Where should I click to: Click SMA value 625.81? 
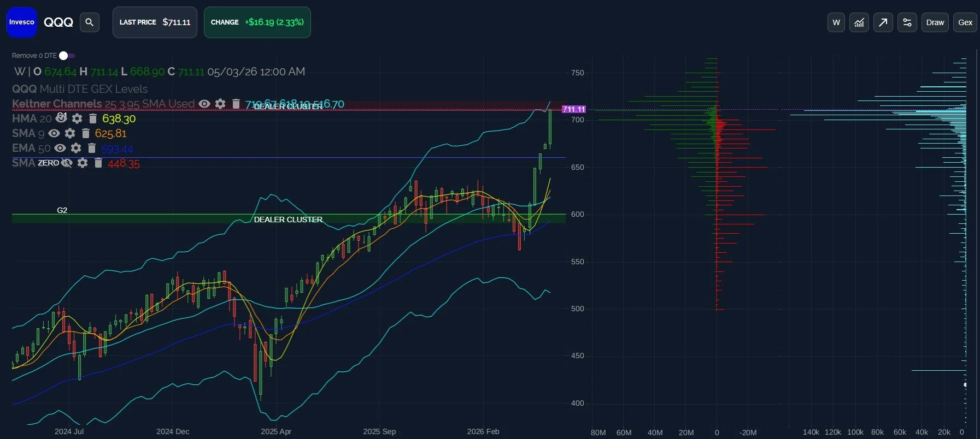point(110,133)
